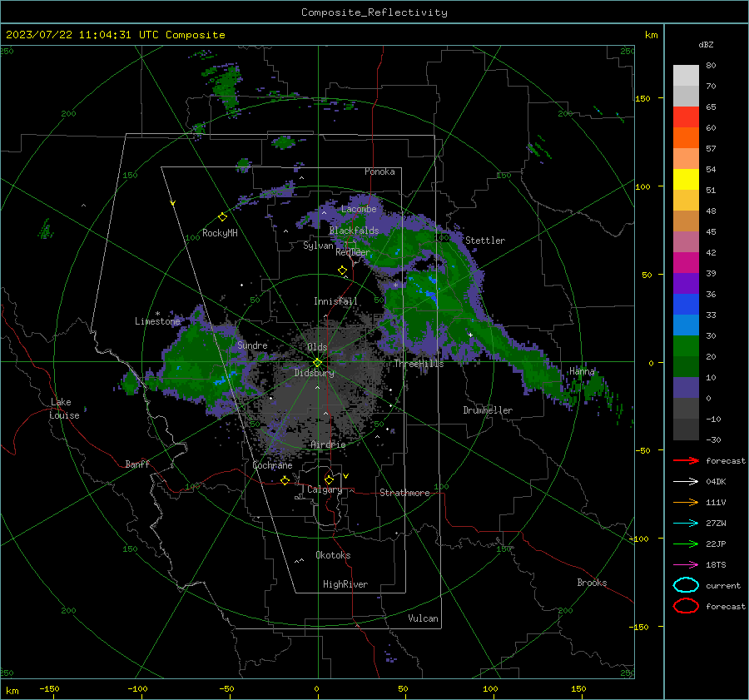Click the Drumheller city label
This screenshot has height=700, width=749.
pyautogui.click(x=488, y=410)
